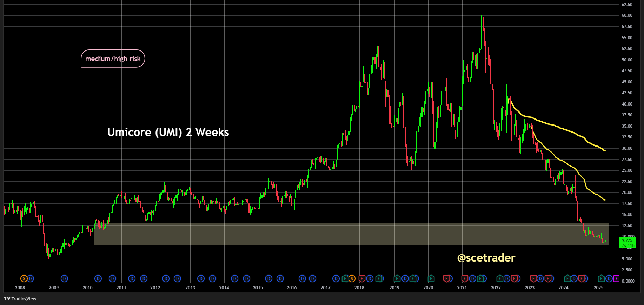Select the Umicore (UMI) 2 Weeks text label

pos(168,132)
